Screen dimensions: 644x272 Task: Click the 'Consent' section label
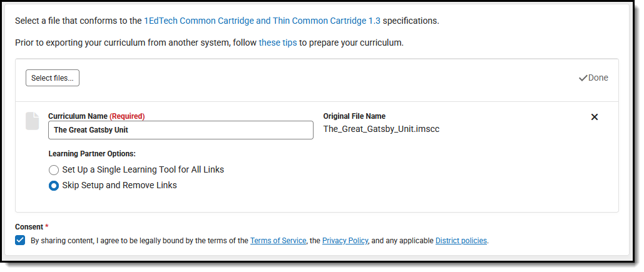pos(29,227)
